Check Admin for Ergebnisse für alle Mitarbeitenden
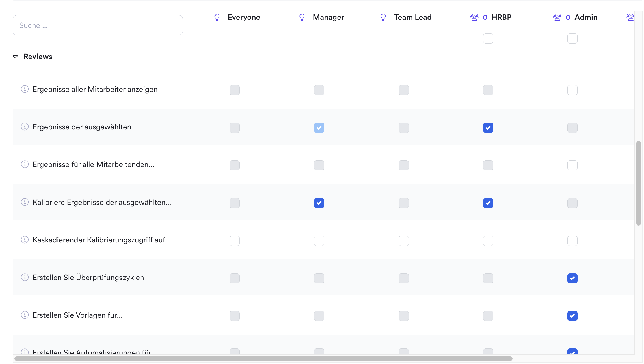644x364 pixels. (572, 165)
